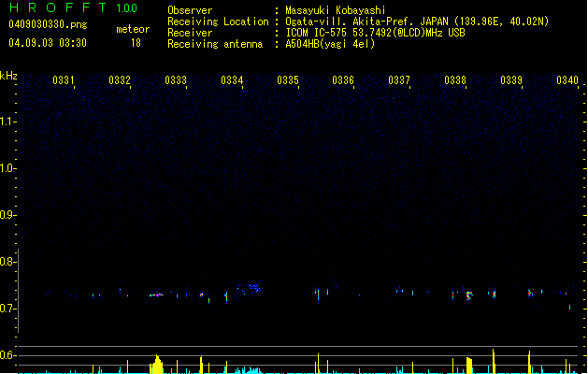Click the 0331 time marker
588x374 pixels.
pyautogui.click(x=63, y=80)
